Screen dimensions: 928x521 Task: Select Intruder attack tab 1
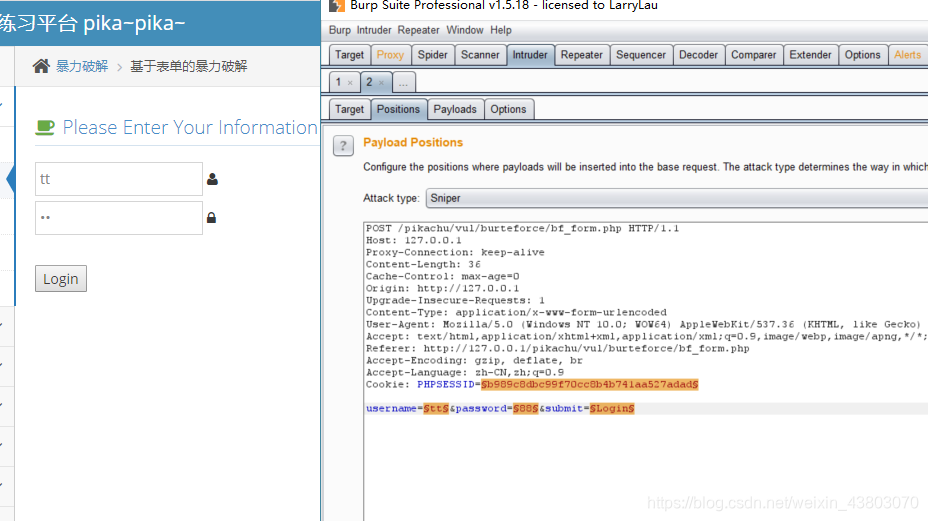pyautogui.click(x=339, y=82)
